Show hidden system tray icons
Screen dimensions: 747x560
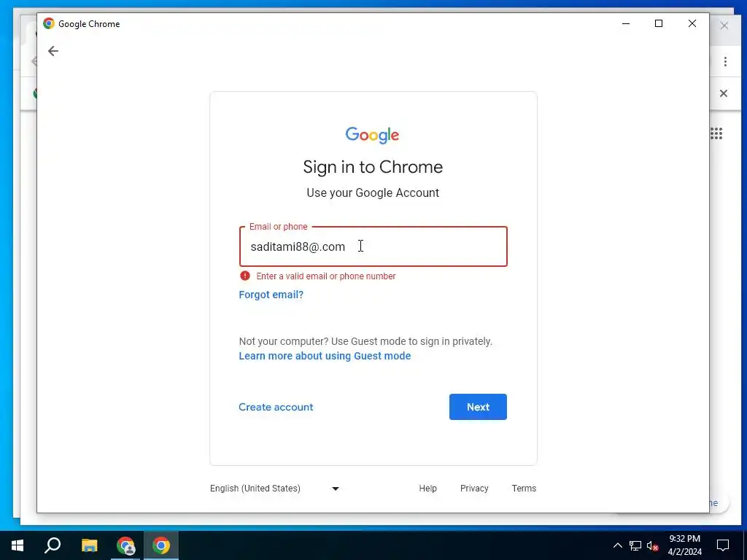coord(617,545)
